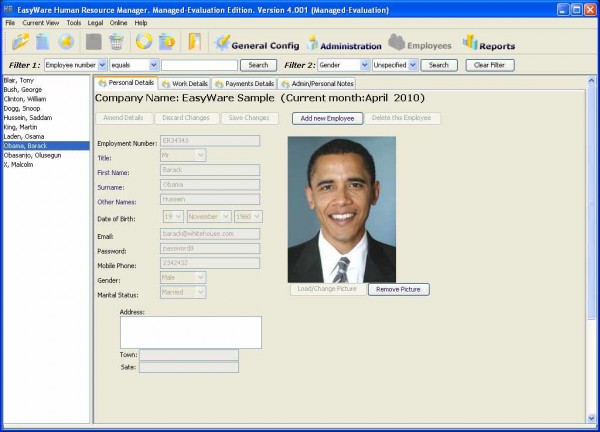Screen dimensions: 600x432
Task: Click Load/Change Picture button
Action: 327,289
